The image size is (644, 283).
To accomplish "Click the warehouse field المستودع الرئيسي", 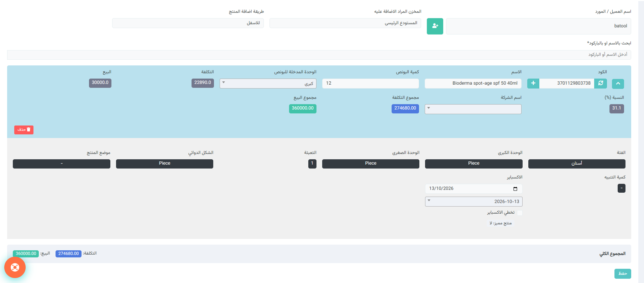I will click(345, 23).
